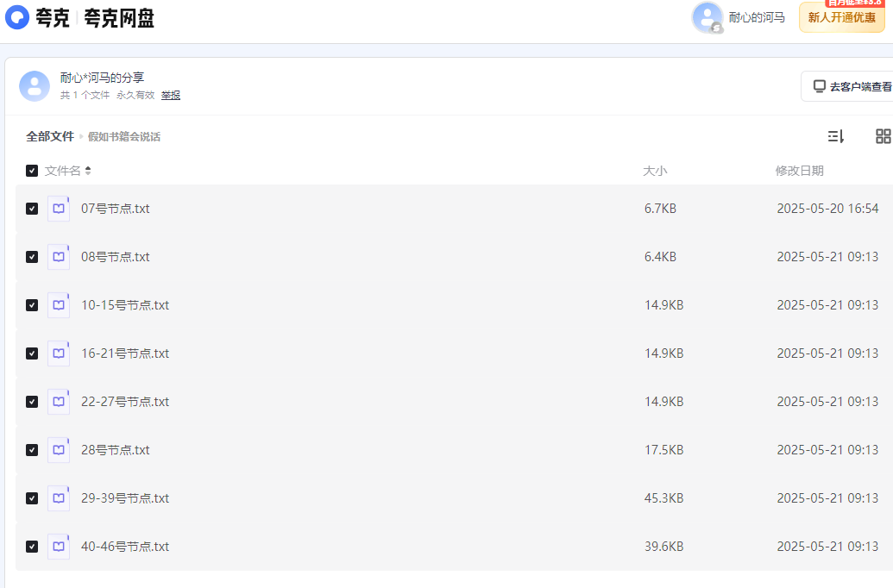893x588 pixels.
Task: Click the 举报 report link
Action: 171,95
